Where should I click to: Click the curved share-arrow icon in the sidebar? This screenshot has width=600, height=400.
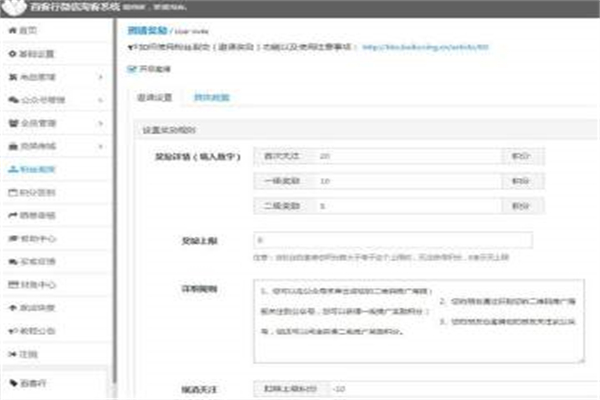tap(13, 215)
